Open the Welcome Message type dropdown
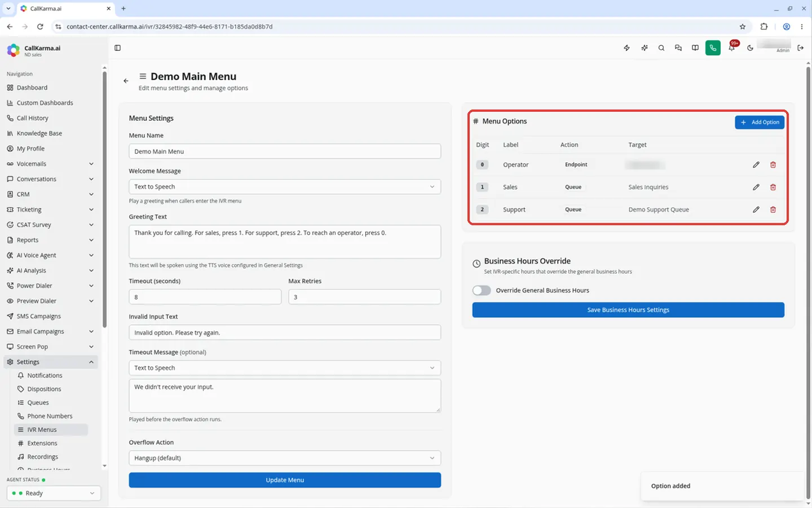The height and width of the screenshot is (508, 812). click(285, 187)
